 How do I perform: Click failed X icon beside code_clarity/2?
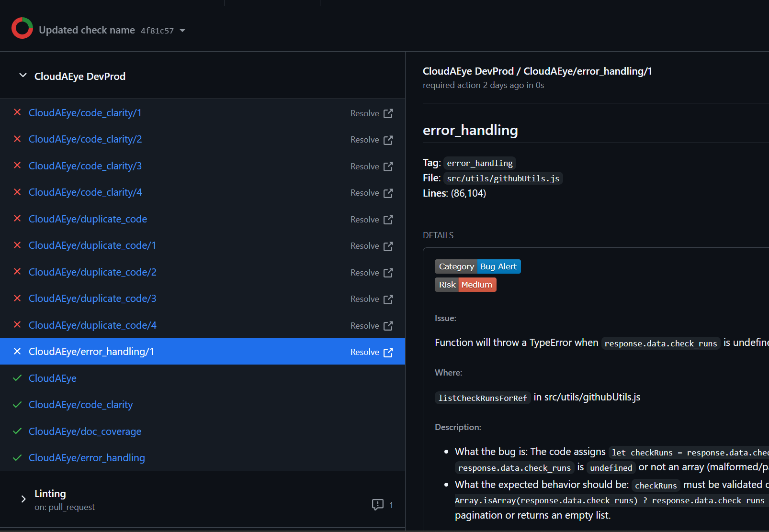17,139
